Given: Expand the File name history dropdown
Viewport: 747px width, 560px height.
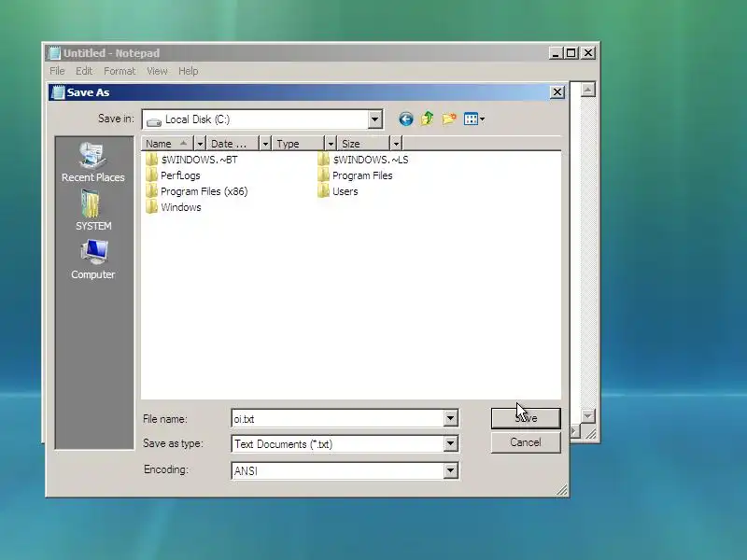Looking at the screenshot, I should [450, 418].
